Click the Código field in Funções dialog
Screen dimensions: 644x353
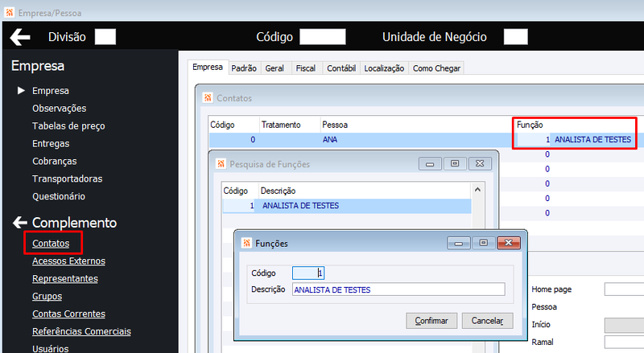pos(308,273)
